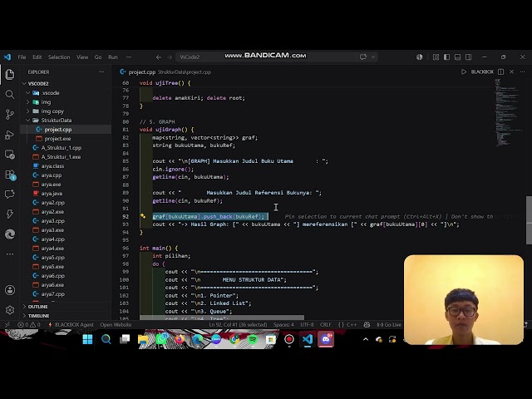Split the editor right
This screenshot has height=399, width=532.
(x=500, y=72)
